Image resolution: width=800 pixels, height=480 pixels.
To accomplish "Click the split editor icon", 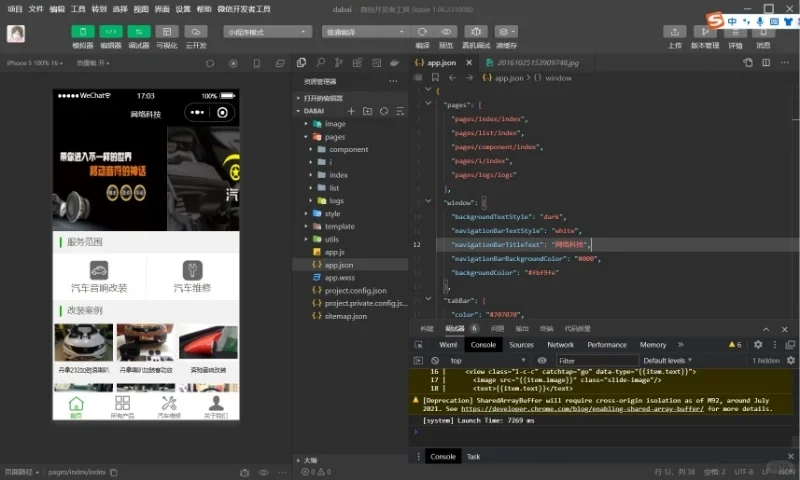I will point(766,62).
